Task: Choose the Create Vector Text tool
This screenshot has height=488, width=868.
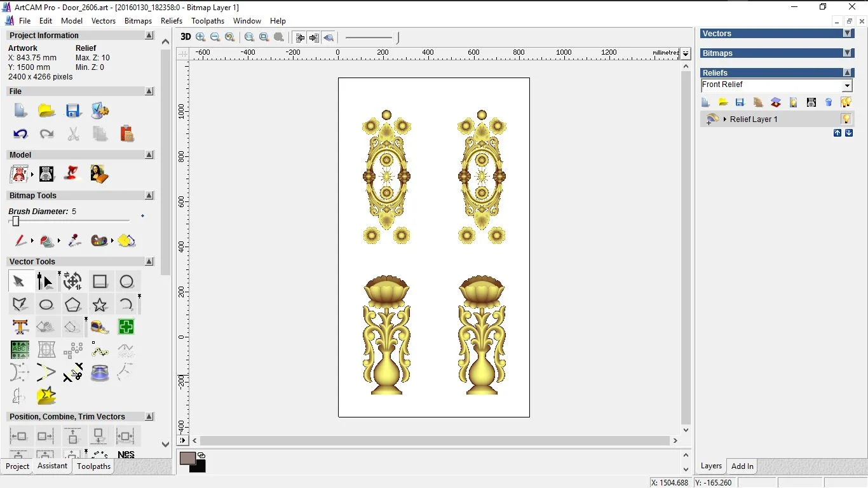Action: 20,327
